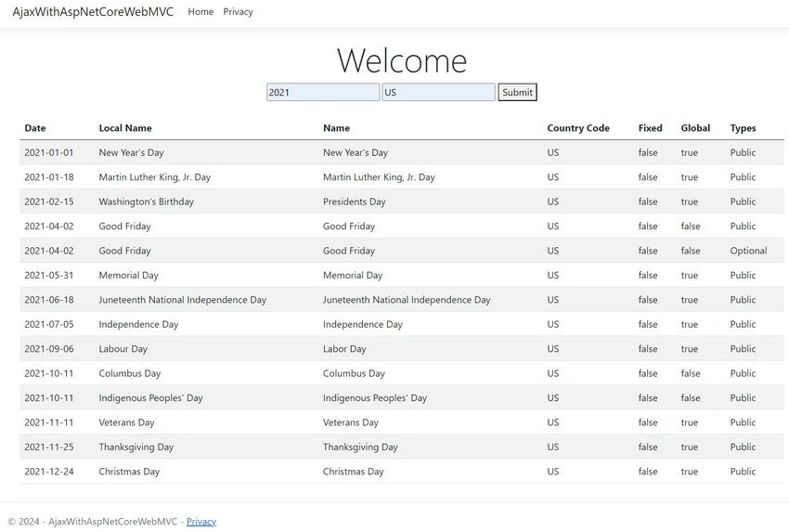Click the Global value in Columbus Day row
Image resolution: width=789 pixels, height=532 pixels.
pyautogui.click(x=691, y=373)
